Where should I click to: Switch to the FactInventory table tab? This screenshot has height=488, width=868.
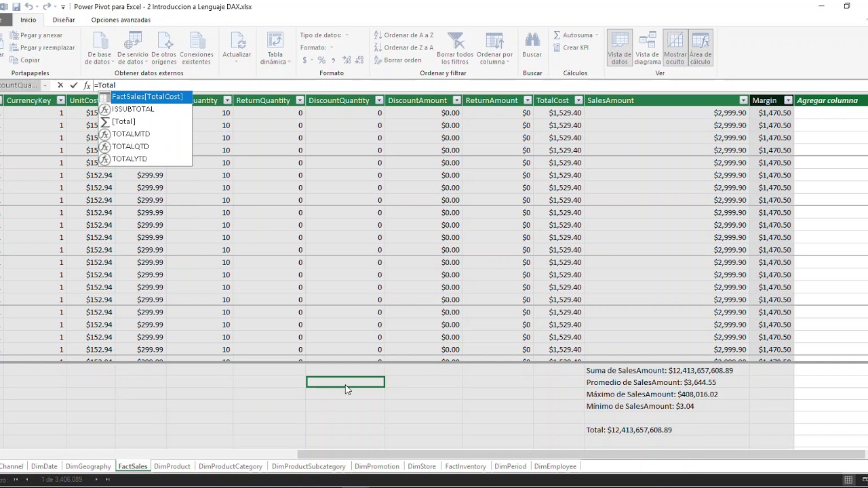465,466
